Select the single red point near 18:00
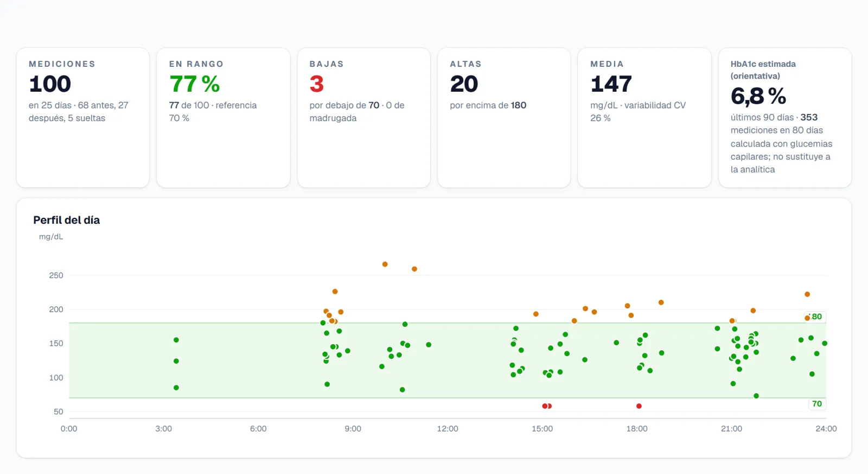This screenshot has width=868, height=474. (x=639, y=406)
